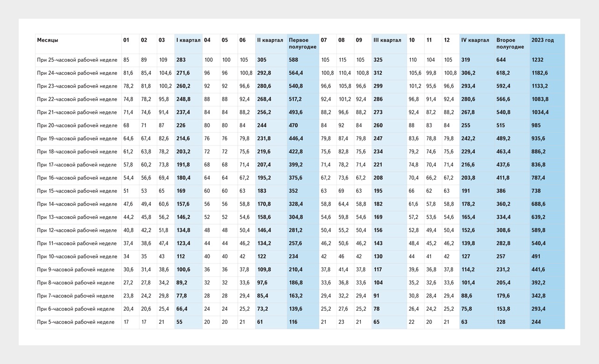Screen dimensions: 599x364
Task: Click II квартал value '305' in 25-hour row
Action: 262,60
